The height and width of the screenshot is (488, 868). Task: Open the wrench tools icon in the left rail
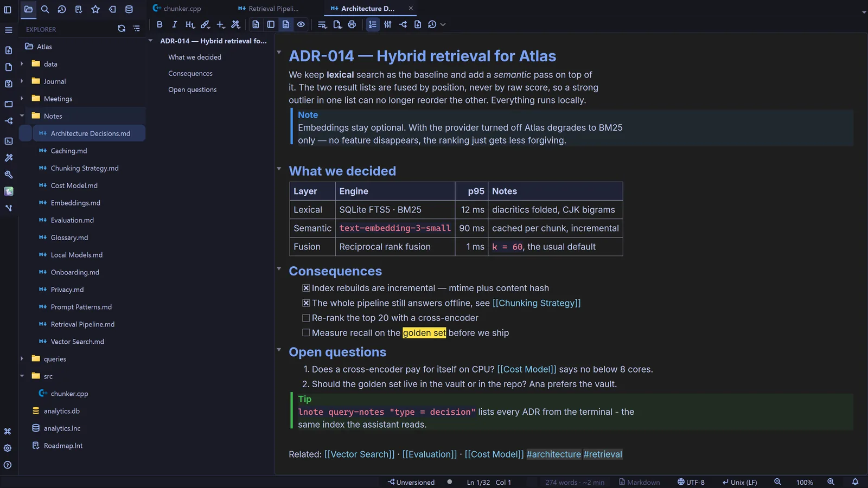pyautogui.click(x=8, y=175)
